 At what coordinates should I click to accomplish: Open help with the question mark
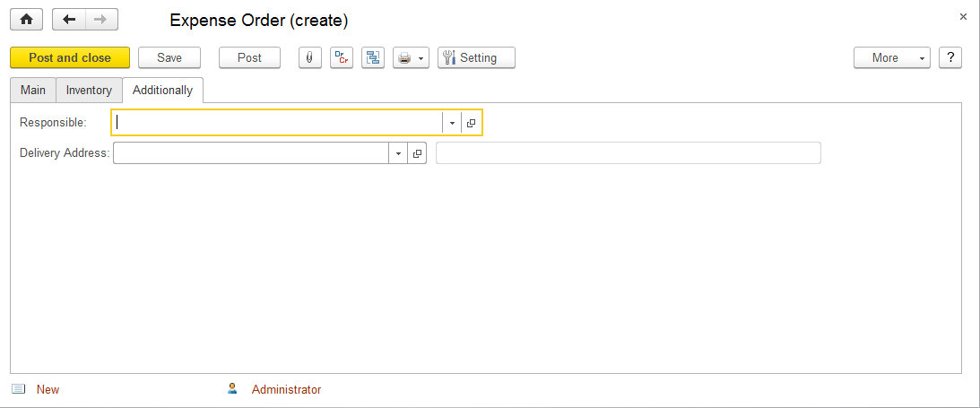click(950, 57)
